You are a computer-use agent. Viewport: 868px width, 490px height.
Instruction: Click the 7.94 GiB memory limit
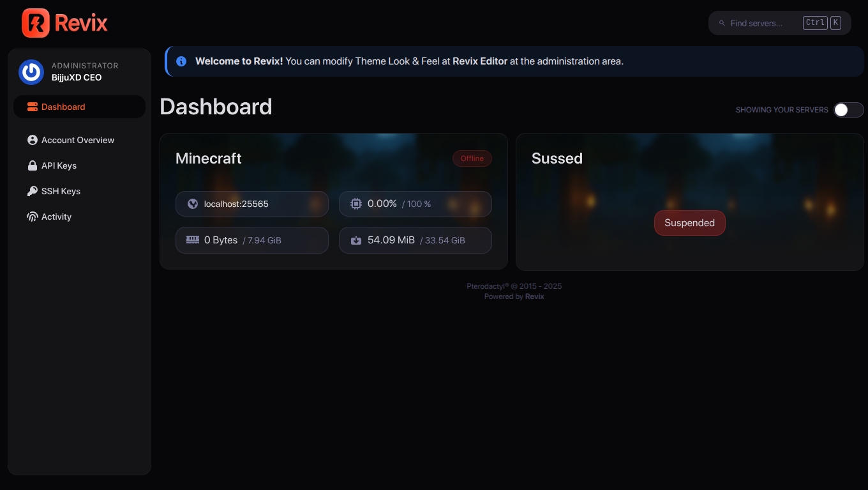262,241
